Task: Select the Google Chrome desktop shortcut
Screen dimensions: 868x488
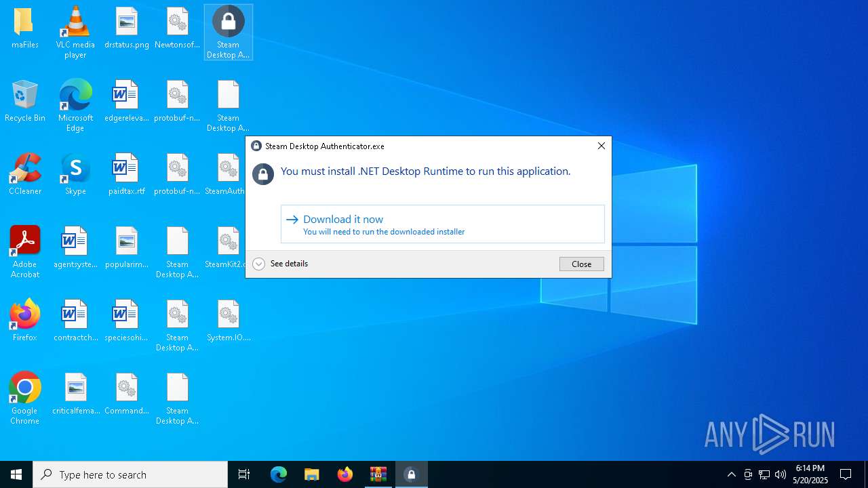Action: point(25,398)
